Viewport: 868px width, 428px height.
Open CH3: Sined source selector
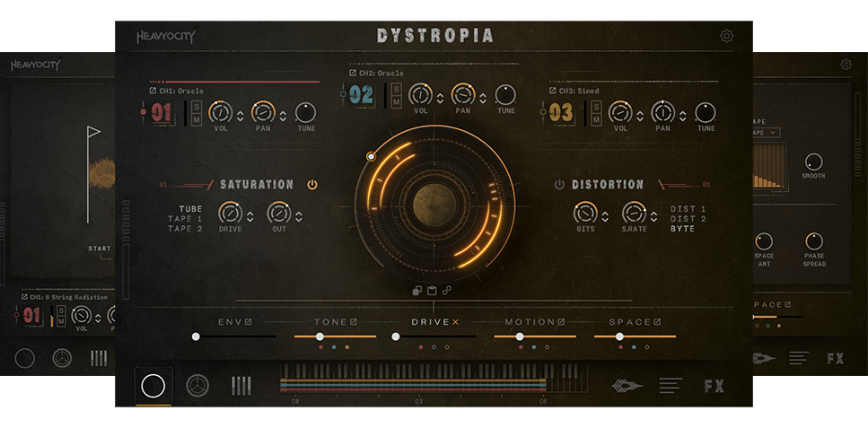tap(574, 91)
